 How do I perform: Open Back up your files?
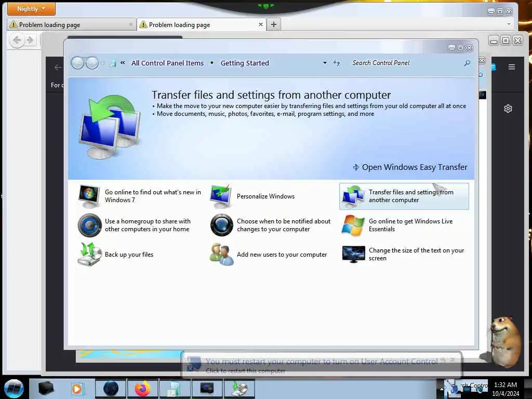(x=129, y=255)
